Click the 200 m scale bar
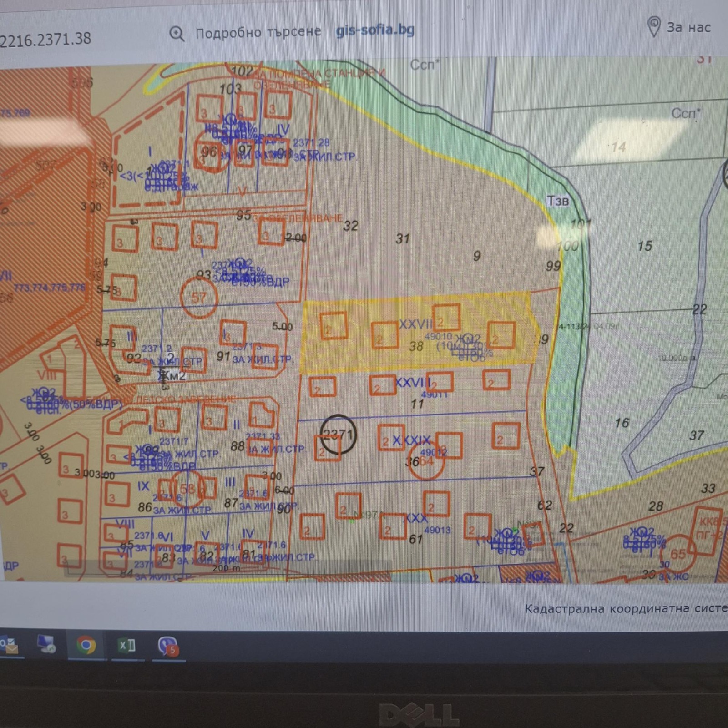This screenshot has height=728, width=728. point(226,568)
